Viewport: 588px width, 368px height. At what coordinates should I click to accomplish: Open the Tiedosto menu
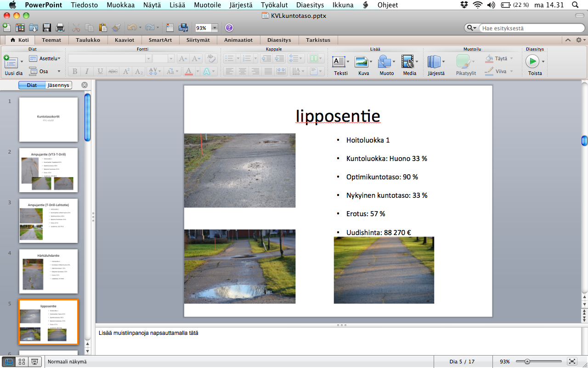pyautogui.click(x=84, y=5)
